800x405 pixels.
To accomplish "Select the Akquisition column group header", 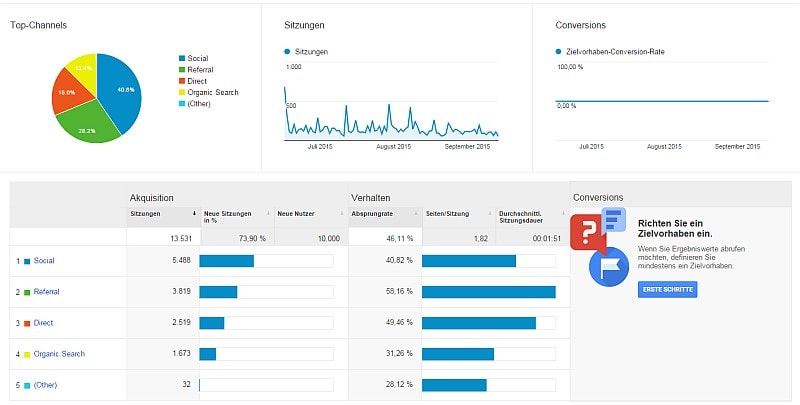I will [153, 197].
